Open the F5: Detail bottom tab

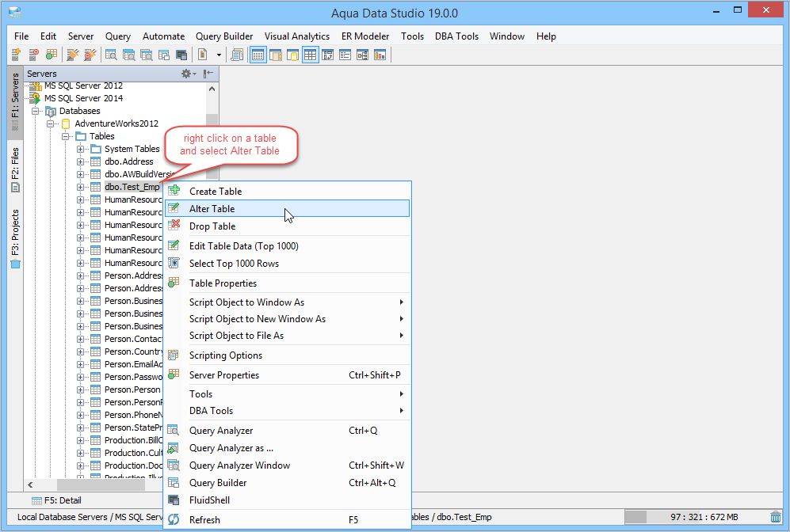56,500
